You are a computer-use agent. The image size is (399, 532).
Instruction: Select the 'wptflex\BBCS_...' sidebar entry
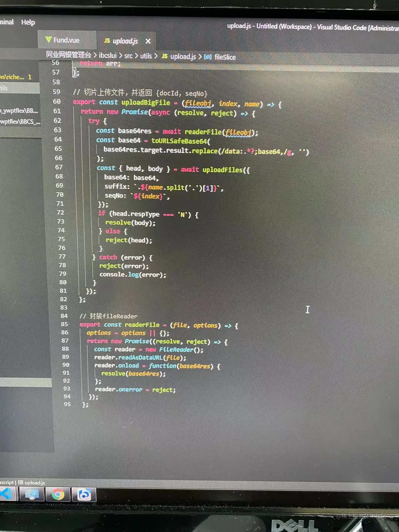pyautogui.click(x=20, y=122)
